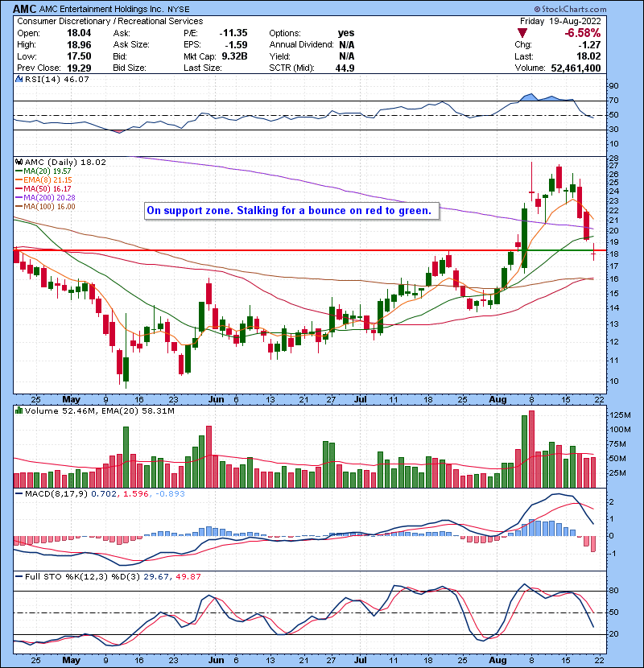Click the Volume value 52,461,400
The image size is (644, 668).
[x=576, y=68]
